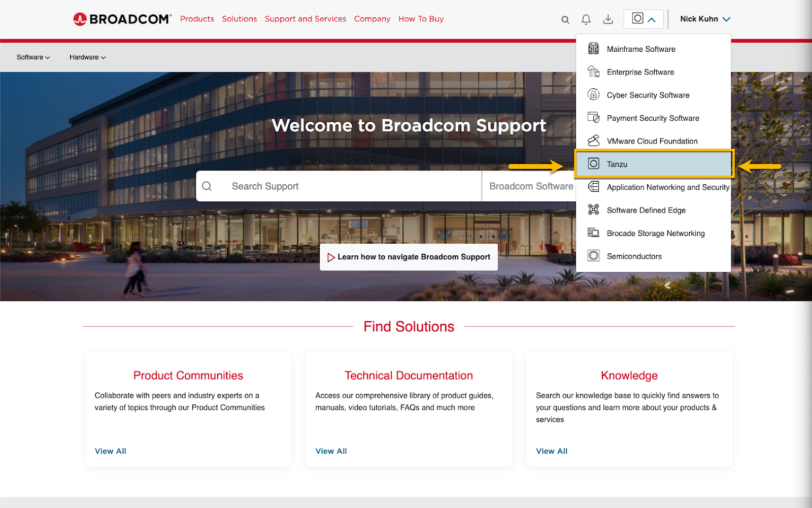Viewport: 812px width, 508px height.
Task: Open the notifications bell icon
Action: (x=586, y=19)
